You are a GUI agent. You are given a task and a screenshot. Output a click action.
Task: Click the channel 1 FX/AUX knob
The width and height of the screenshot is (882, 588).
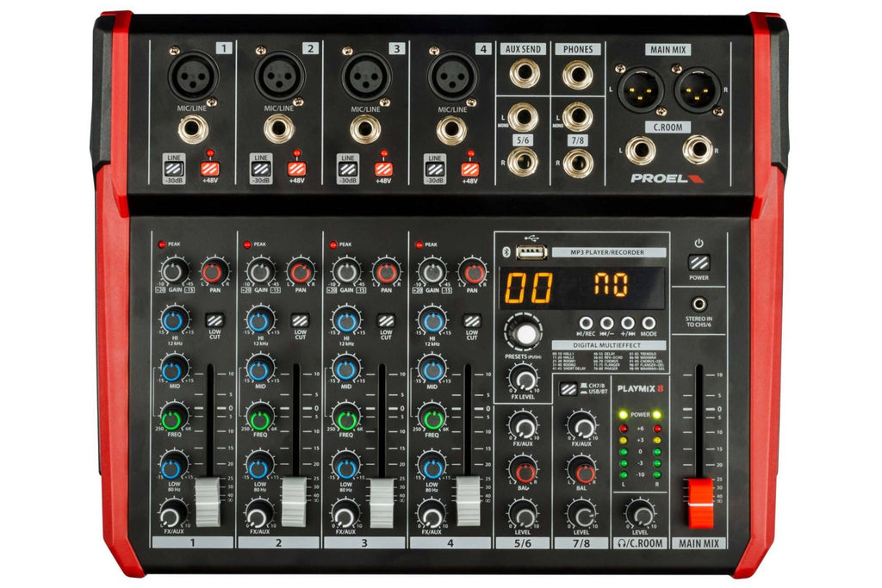[x=172, y=515]
